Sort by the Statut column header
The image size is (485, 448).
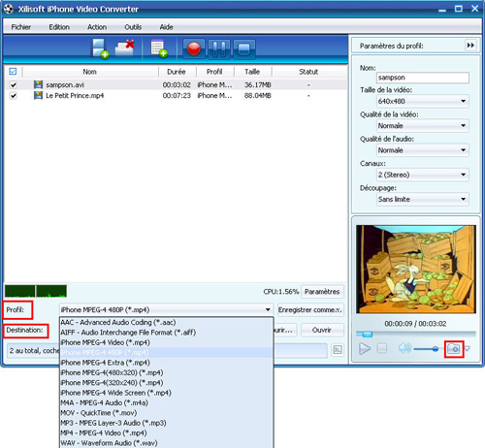pos(308,72)
